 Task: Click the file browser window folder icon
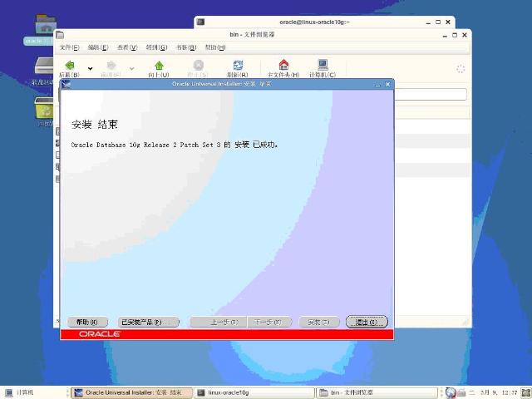[60, 35]
